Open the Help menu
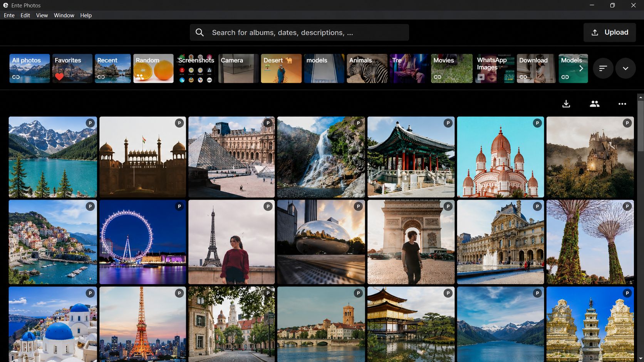Screen dimensions: 644x362 [86, 15]
